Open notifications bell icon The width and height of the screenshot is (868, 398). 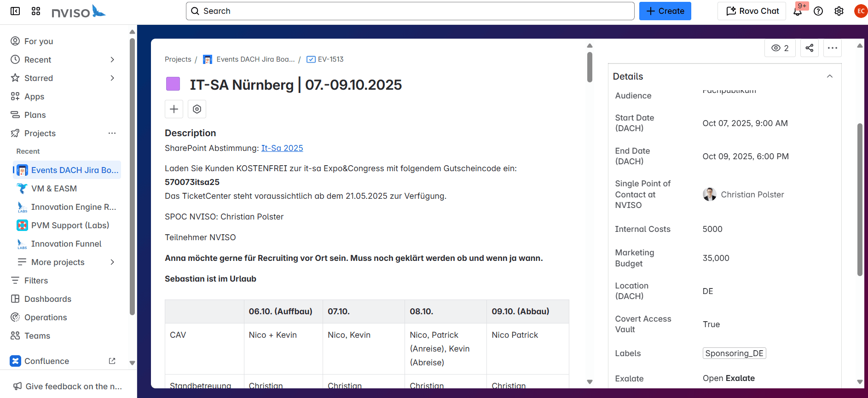[798, 11]
